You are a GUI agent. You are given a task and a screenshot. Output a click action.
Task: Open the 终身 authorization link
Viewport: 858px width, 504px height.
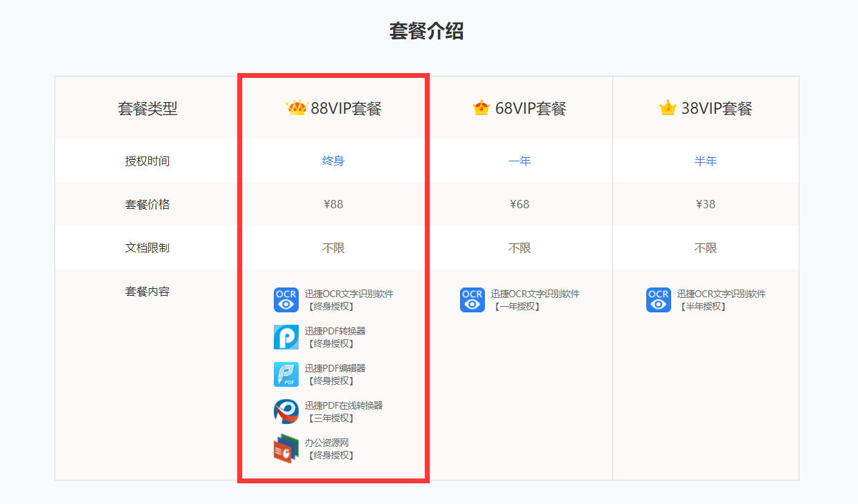coord(333,161)
